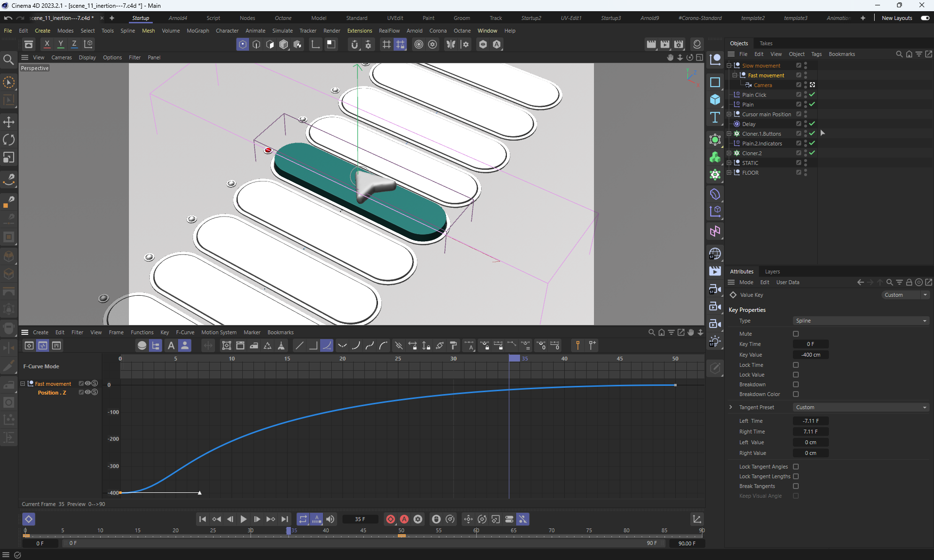Click frame 60 on the timeline ruler
The width and height of the screenshot is (934, 560).
(x=476, y=531)
